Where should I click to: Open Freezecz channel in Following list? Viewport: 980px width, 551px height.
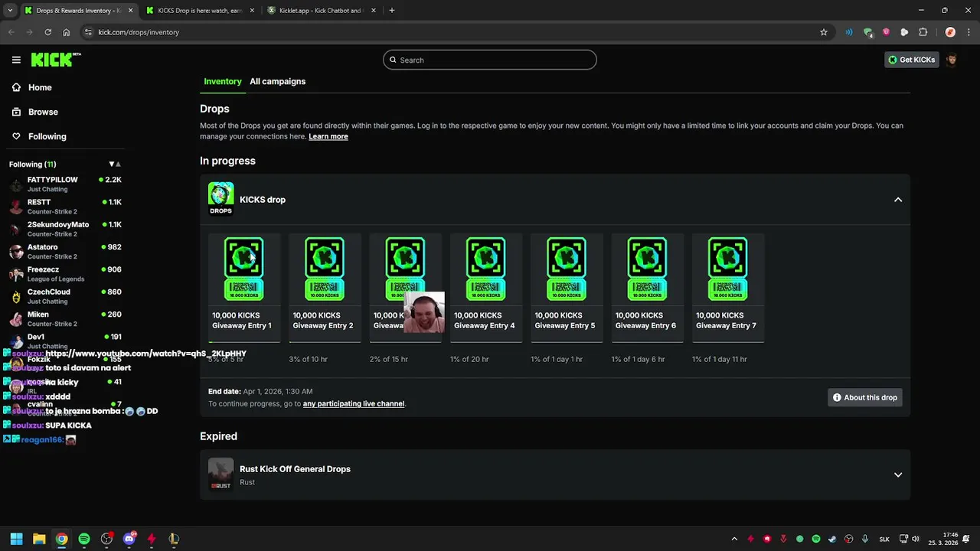pos(64,274)
